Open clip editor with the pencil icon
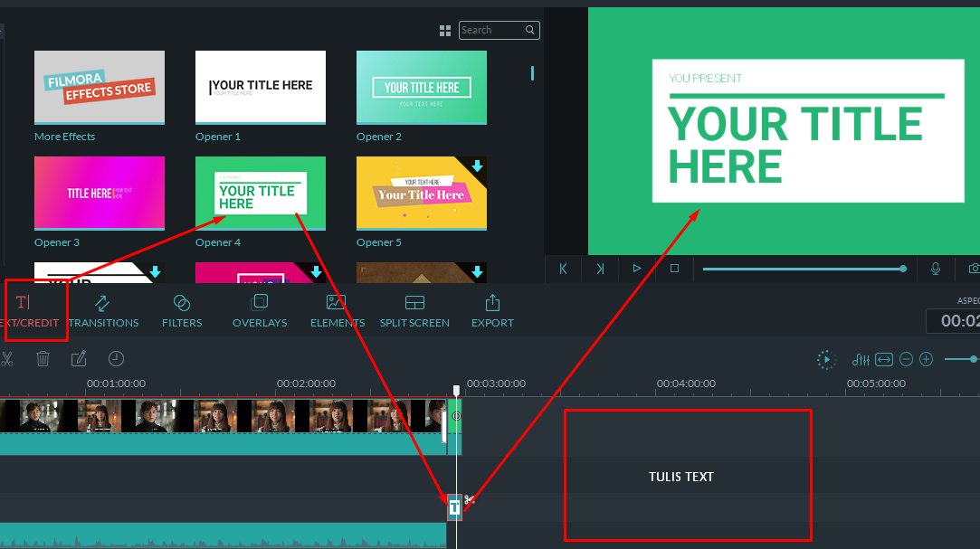Image resolution: width=980 pixels, height=549 pixels. [x=79, y=358]
